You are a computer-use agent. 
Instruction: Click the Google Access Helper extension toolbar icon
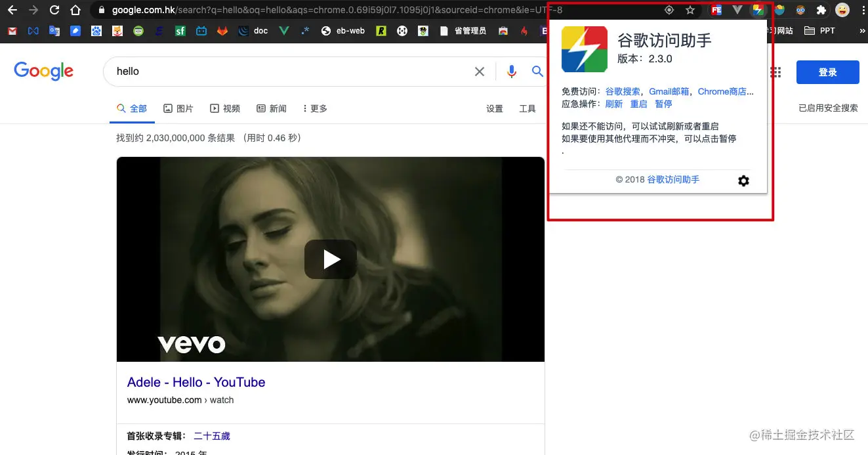pyautogui.click(x=758, y=10)
